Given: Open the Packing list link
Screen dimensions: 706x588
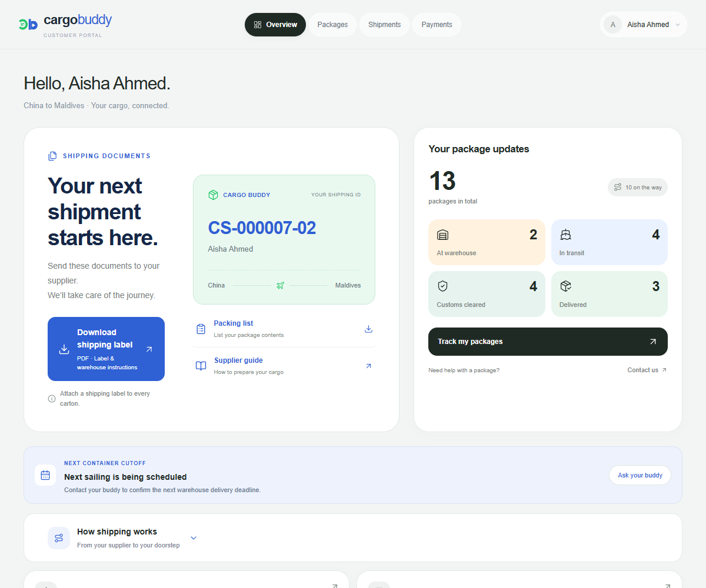Looking at the screenshot, I should pos(284,329).
